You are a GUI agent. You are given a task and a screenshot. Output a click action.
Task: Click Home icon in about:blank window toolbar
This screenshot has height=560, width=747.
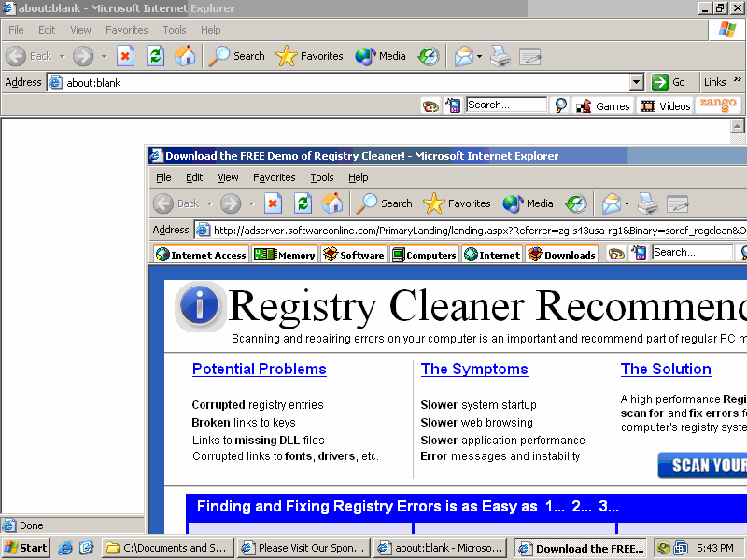185,56
